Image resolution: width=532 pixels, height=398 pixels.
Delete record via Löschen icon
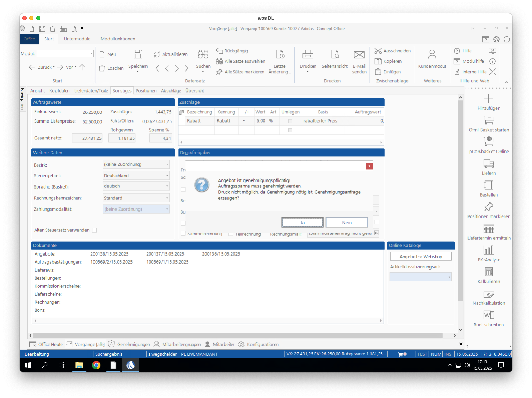102,68
